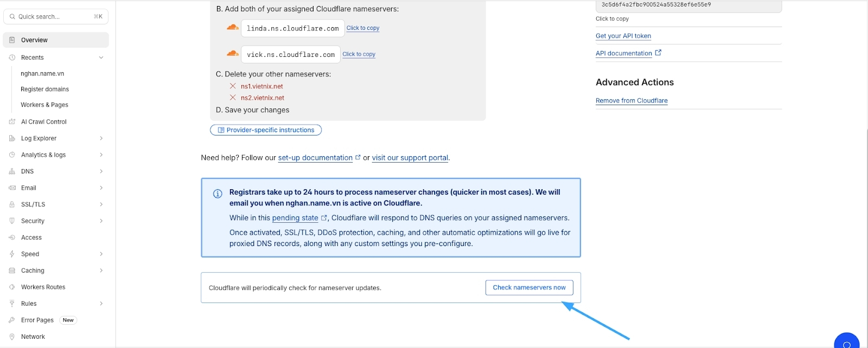The height and width of the screenshot is (348, 868).
Task: Click the Overview sidebar icon
Action: click(12, 40)
